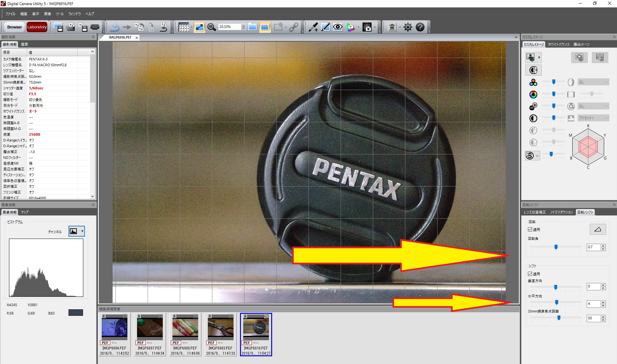Open the ヘルプ menu

click(90, 14)
